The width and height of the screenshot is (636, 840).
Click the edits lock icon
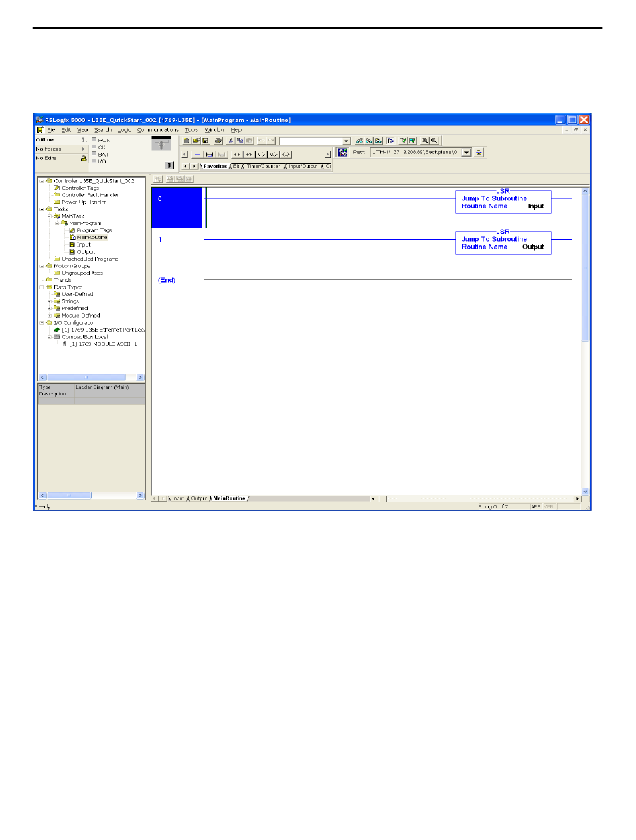(x=84, y=158)
